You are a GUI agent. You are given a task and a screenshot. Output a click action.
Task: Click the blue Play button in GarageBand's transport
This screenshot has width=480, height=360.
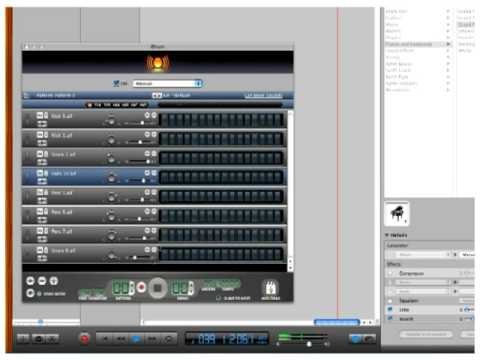pyautogui.click(x=136, y=339)
